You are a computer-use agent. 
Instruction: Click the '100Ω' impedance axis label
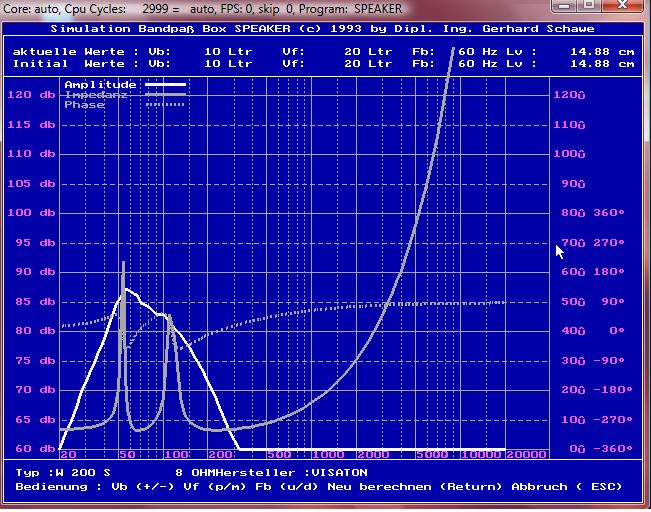569,154
